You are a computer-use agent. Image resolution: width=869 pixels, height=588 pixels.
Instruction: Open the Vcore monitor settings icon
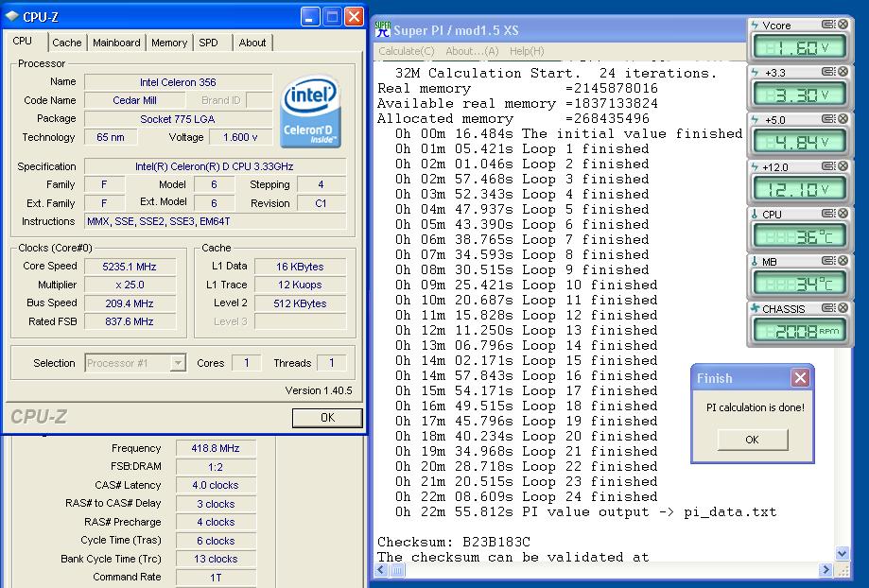coord(828,25)
